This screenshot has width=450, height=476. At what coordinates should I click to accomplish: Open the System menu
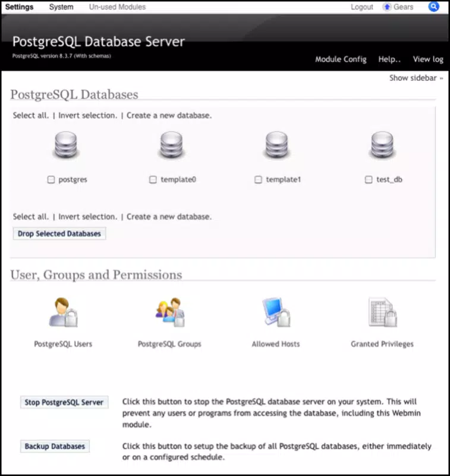tap(61, 7)
